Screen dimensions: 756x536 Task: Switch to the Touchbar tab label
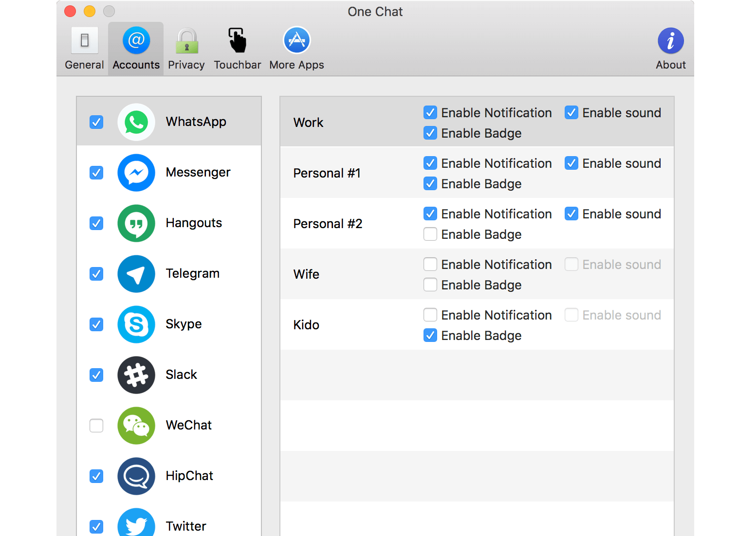[x=238, y=65]
